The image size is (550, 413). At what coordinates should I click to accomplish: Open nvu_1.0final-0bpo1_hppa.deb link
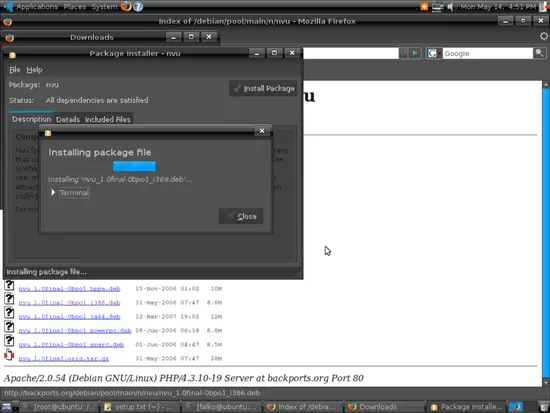tap(69, 288)
